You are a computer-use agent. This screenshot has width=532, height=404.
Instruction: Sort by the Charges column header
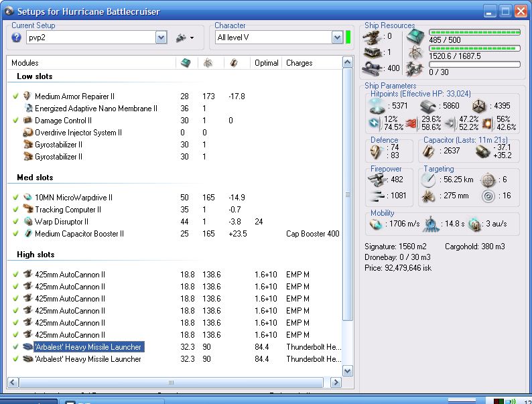tap(312, 63)
